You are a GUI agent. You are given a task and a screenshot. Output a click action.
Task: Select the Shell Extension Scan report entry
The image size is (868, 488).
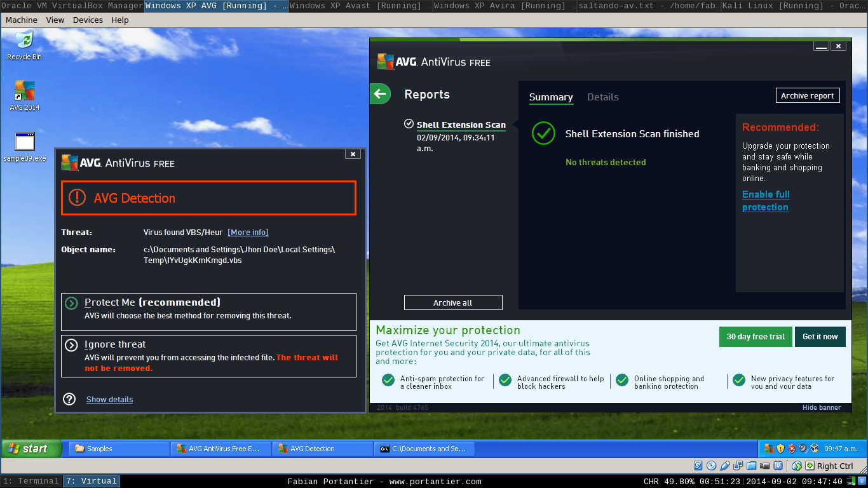tap(455, 136)
